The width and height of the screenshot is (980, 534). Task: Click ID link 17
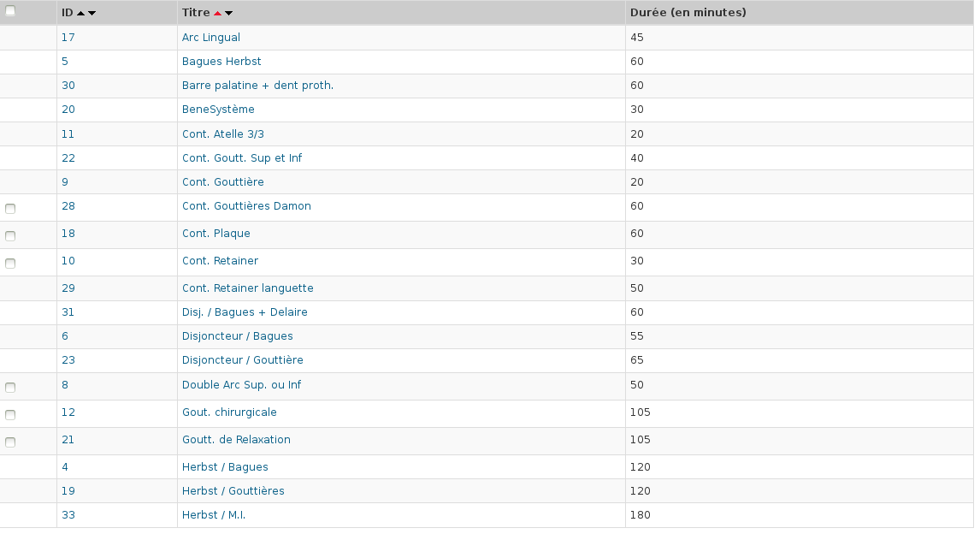(x=68, y=38)
